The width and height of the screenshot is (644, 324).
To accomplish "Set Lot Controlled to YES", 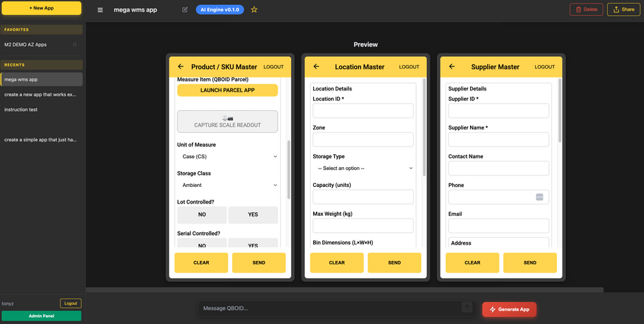I will 253,214.
